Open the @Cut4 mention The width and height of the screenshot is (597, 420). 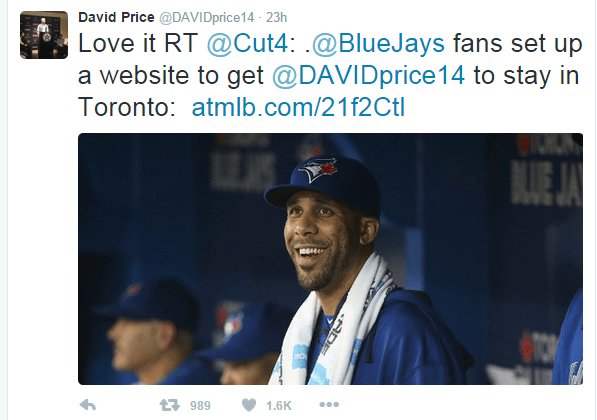tap(247, 43)
